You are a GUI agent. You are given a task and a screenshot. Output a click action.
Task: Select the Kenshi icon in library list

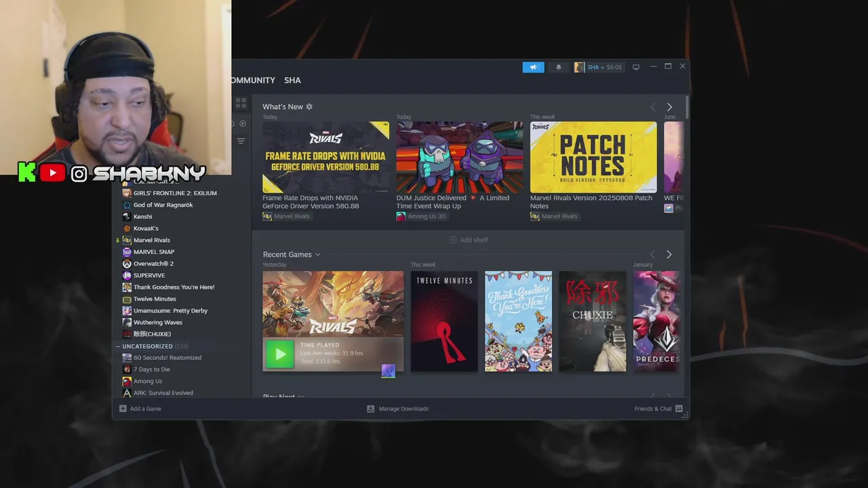click(127, 217)
